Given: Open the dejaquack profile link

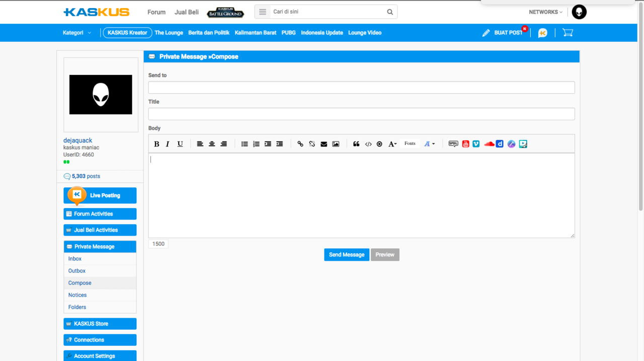Looking at the screenshot, I should click(77, 140).
